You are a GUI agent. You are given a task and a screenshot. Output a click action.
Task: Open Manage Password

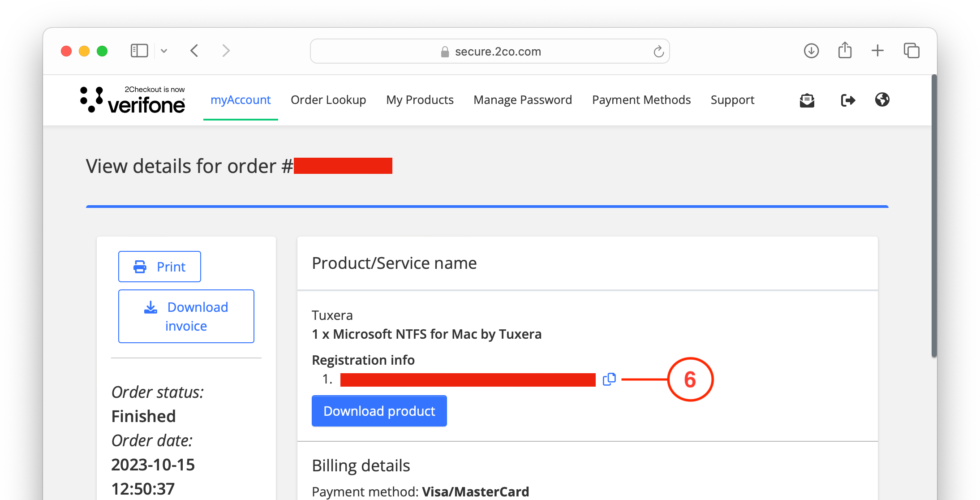[523, 100]
